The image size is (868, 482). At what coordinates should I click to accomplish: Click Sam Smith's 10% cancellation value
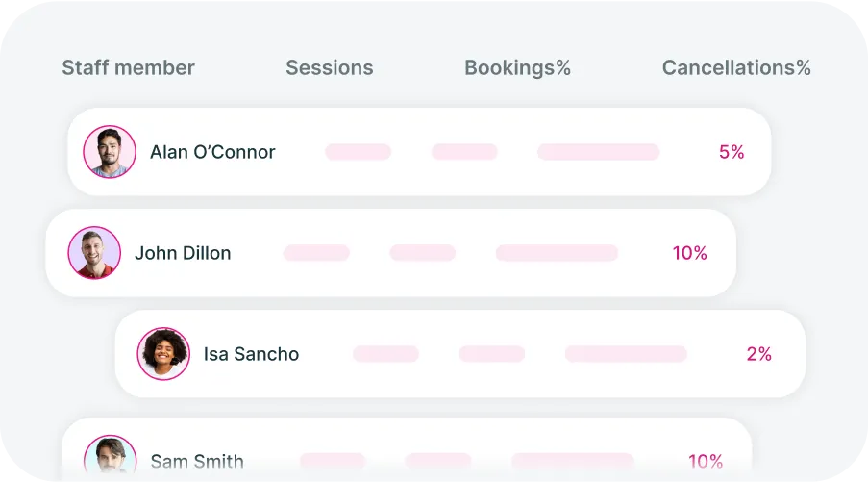tap(706, 461)
